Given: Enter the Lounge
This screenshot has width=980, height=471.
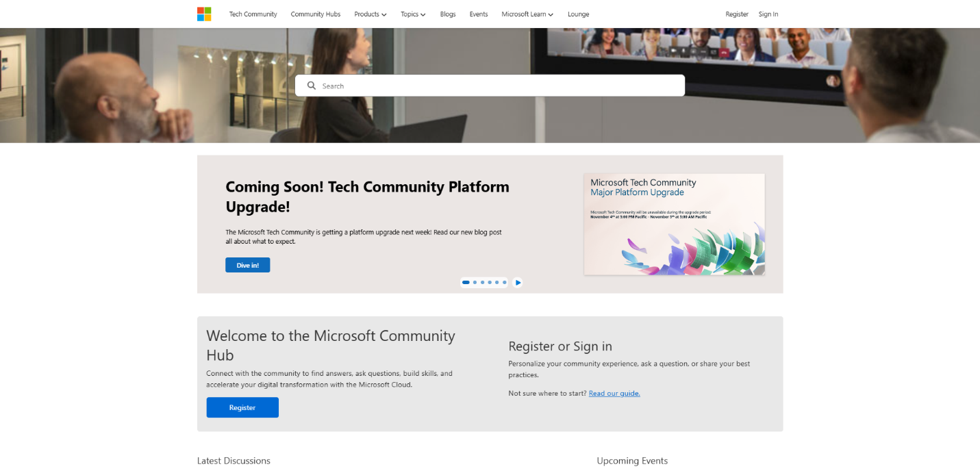Looking at the screenshot, I should click(578, 14).
